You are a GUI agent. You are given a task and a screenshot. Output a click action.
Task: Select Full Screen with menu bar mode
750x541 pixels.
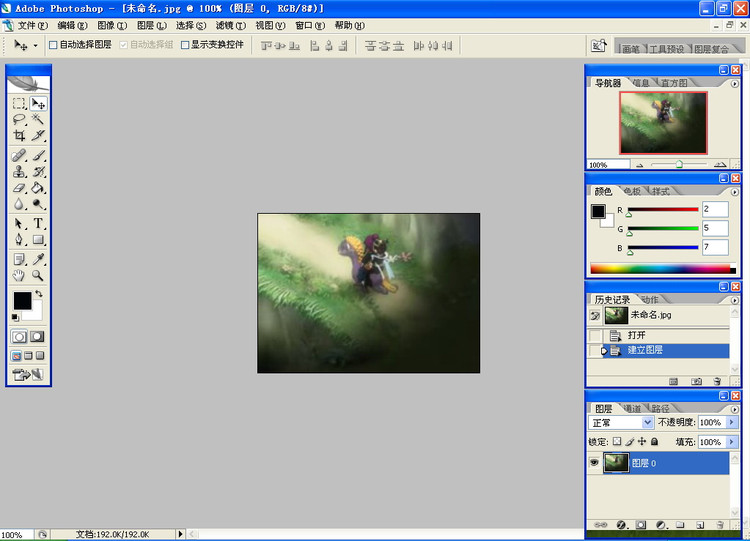pos(28,356)
